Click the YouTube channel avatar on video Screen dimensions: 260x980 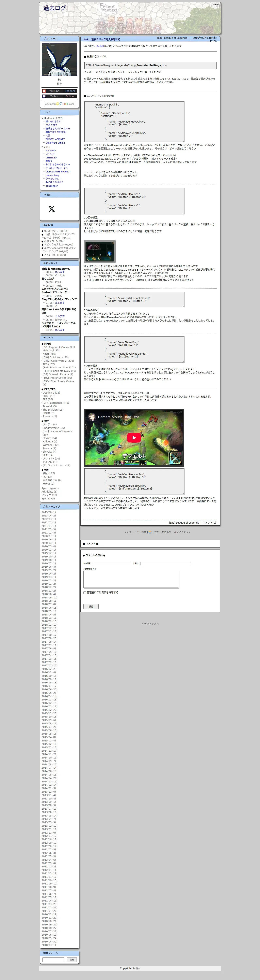(92, 417)
